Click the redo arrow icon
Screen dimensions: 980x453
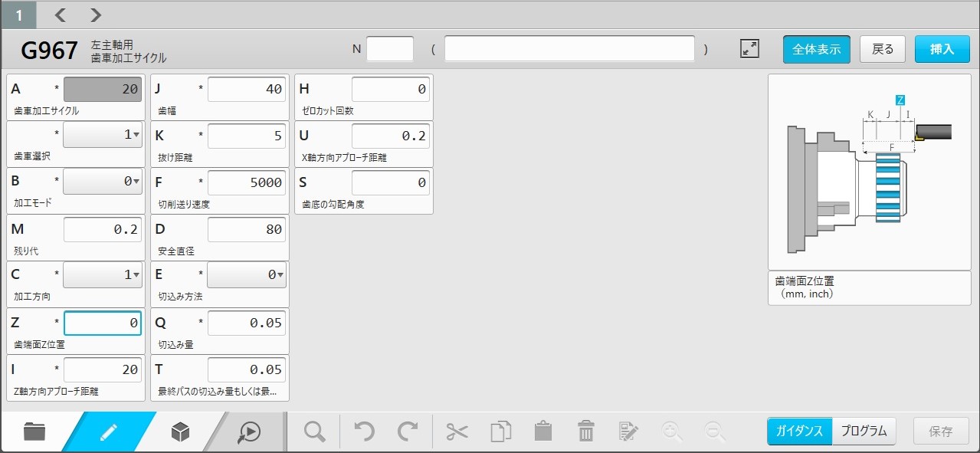[407, 432]
